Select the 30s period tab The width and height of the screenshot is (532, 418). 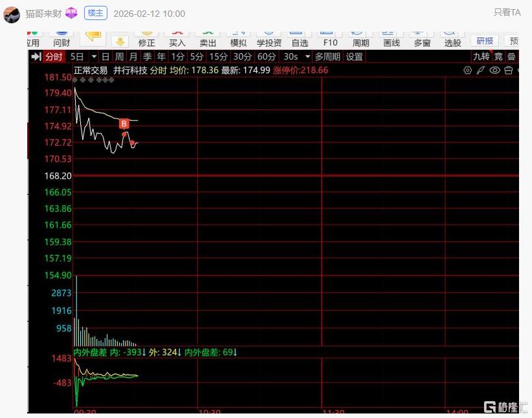coord(291,57)
